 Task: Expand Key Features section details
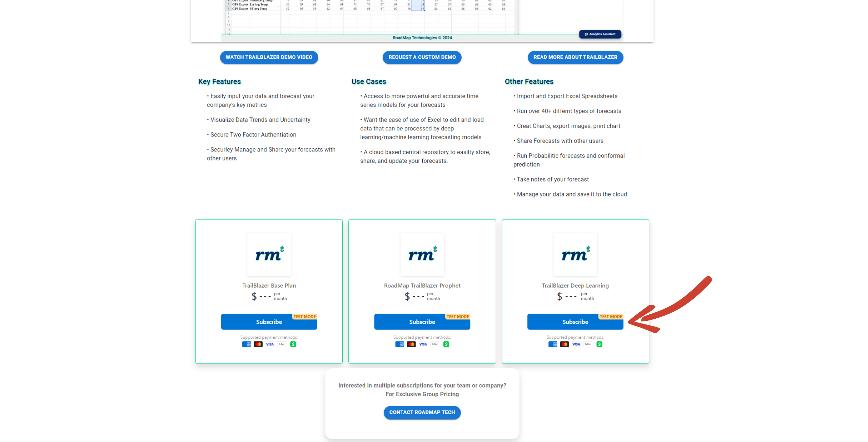pos(220,81)
